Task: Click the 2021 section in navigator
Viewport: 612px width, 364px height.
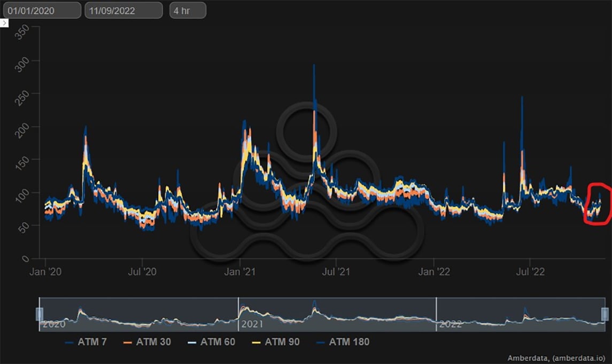Action: pyautogui.click(x=337, y=314)
